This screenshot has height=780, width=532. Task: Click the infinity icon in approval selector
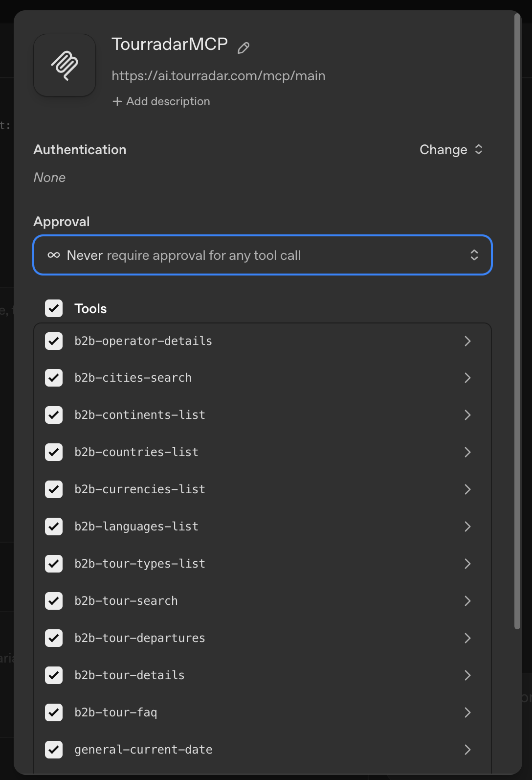click(x=54, y=255)
